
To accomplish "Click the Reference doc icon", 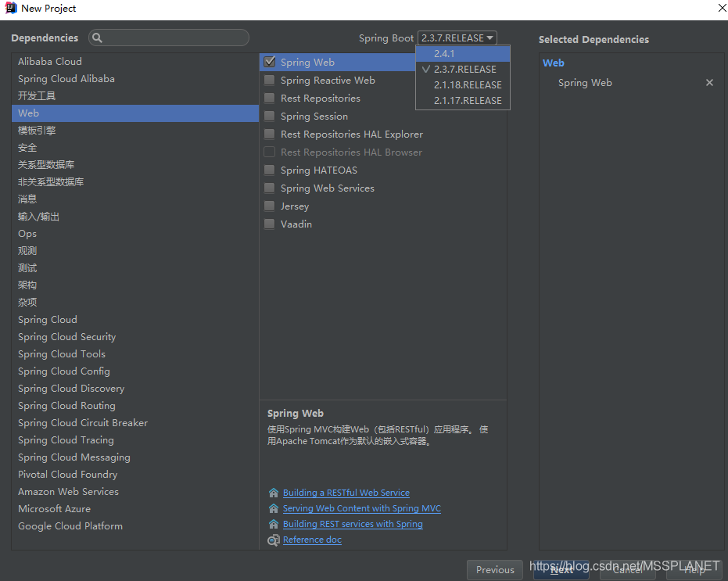I will tap(274, 540).
